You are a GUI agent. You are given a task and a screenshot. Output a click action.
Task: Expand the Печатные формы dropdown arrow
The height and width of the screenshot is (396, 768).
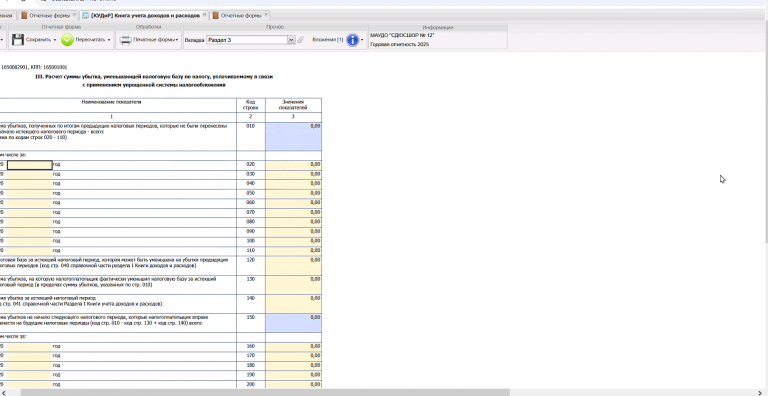[176, 40]
